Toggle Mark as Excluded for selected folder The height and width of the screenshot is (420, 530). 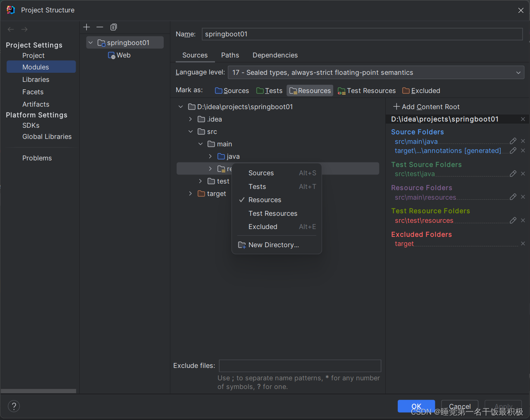tap(421, 91)
